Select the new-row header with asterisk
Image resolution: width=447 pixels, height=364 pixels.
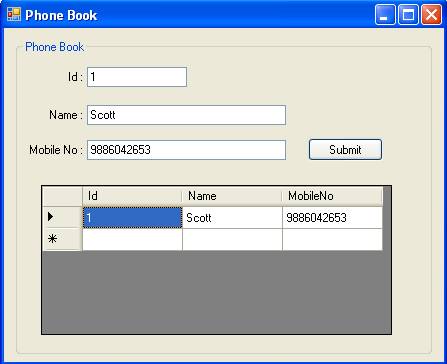coord(62,239)
